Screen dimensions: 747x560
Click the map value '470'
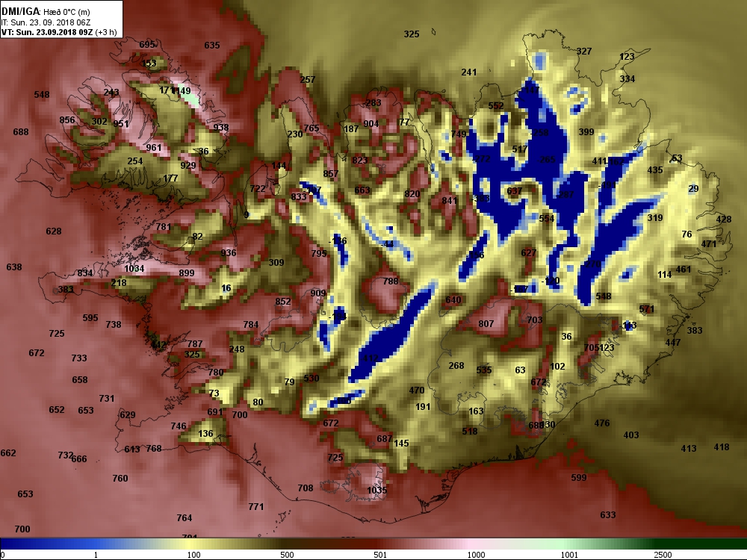point(416,391)
